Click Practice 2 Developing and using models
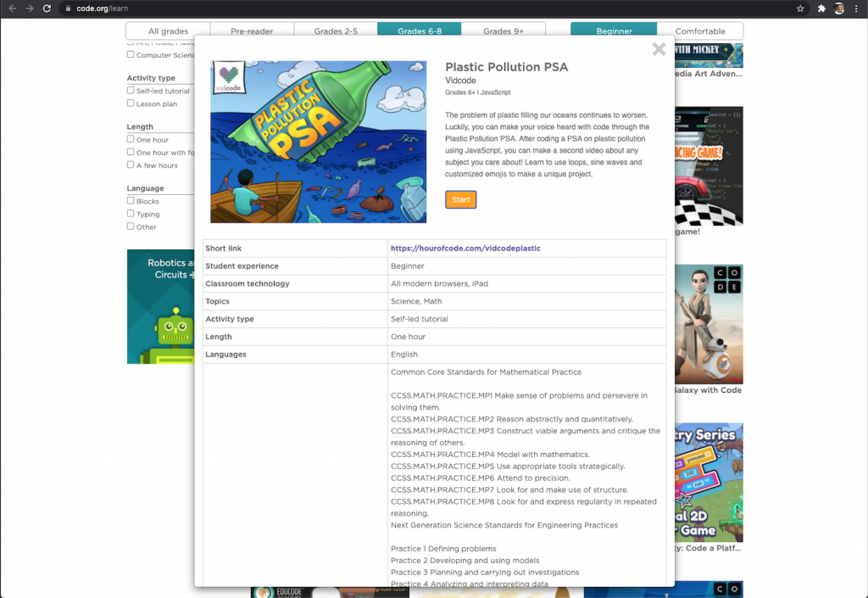This screenshot has height=598, width=868. (465, 561)
